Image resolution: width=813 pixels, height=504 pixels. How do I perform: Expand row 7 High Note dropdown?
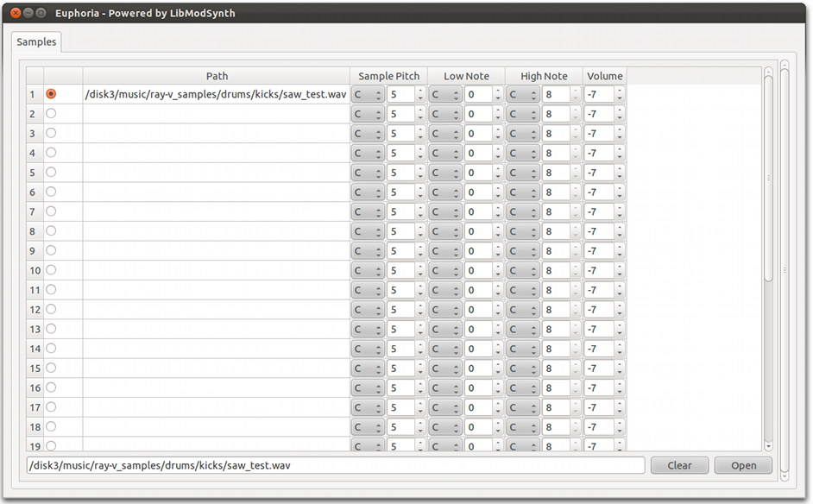pos(523,212)
